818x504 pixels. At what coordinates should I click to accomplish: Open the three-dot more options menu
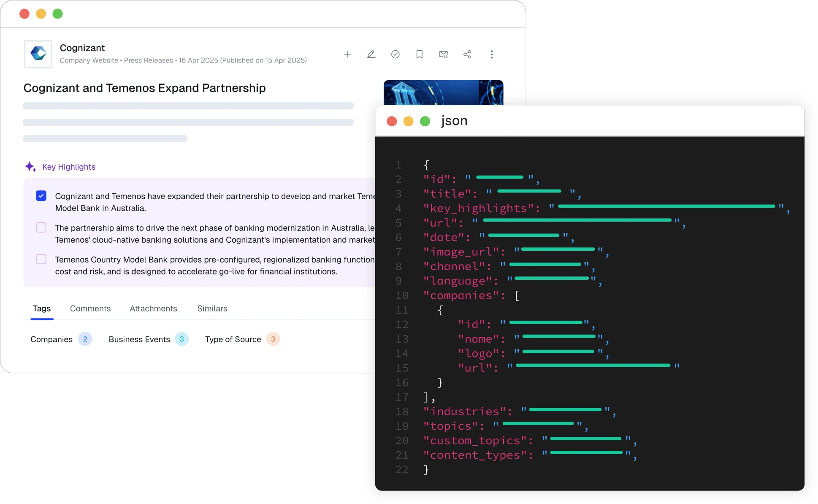[x=492, y=54]
